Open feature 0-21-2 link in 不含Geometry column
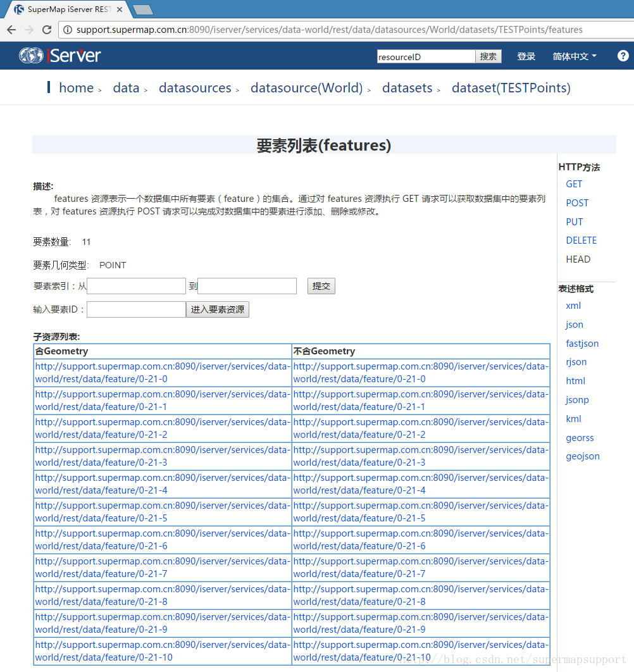This screenshot has height=672, width=634. tap(421, 428)
